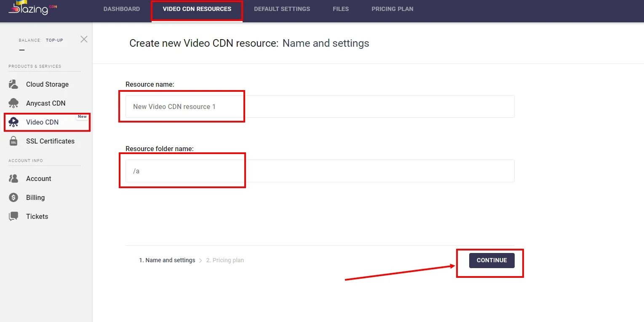
Task: Click the Tickets chat icon
Action: (13, 216)
